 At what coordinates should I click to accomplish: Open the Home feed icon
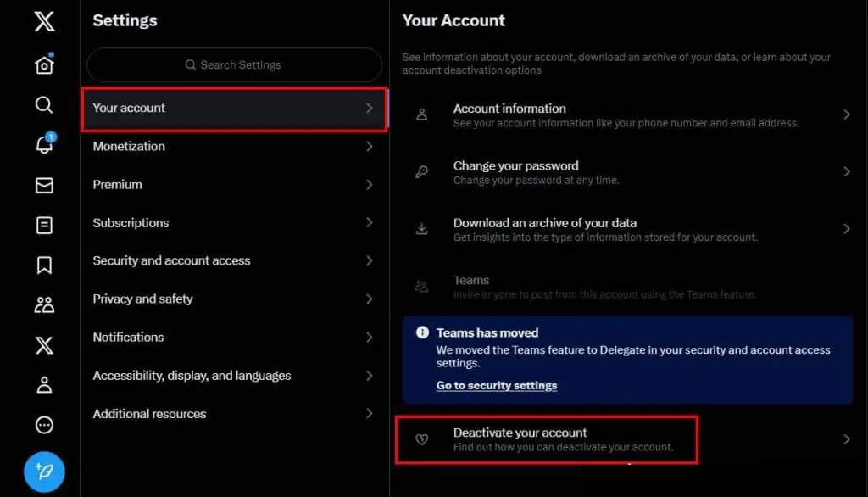point(44,64)
